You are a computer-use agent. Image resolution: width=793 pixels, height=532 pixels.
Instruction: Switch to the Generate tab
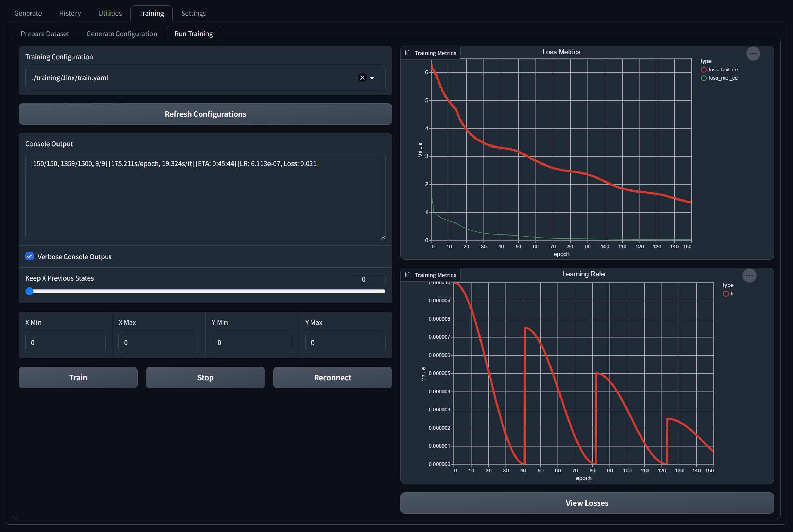[x=28, y=13]
